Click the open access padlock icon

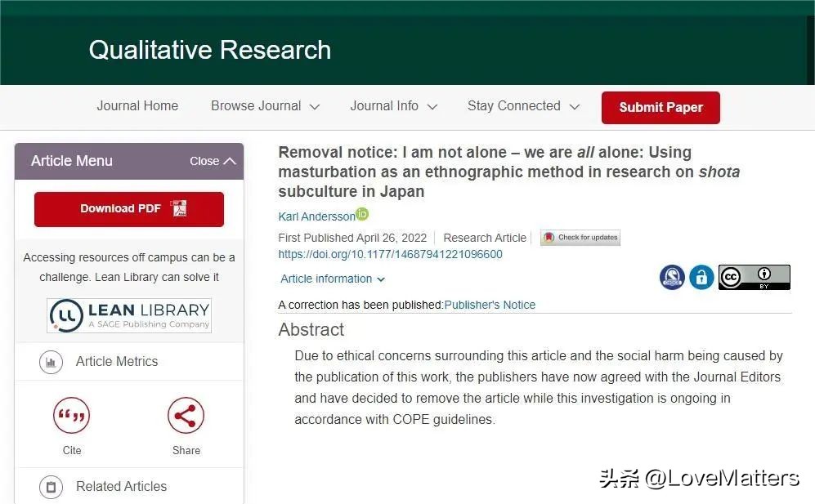coord(701,277)
